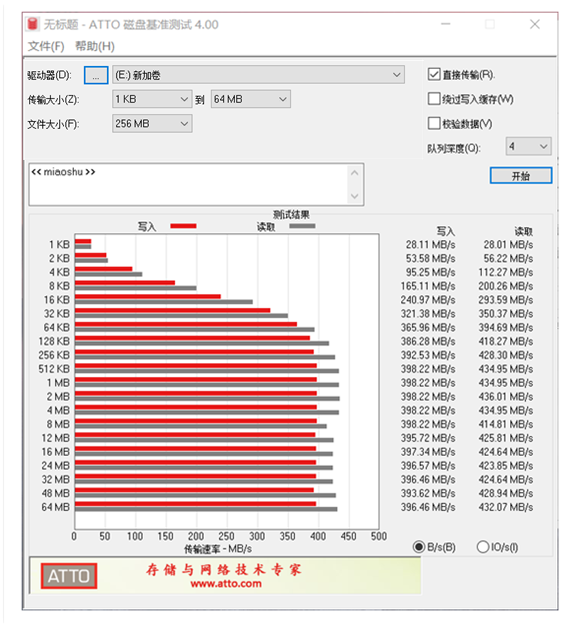Select the B/s(B) radio button

(x=419, y=547)
